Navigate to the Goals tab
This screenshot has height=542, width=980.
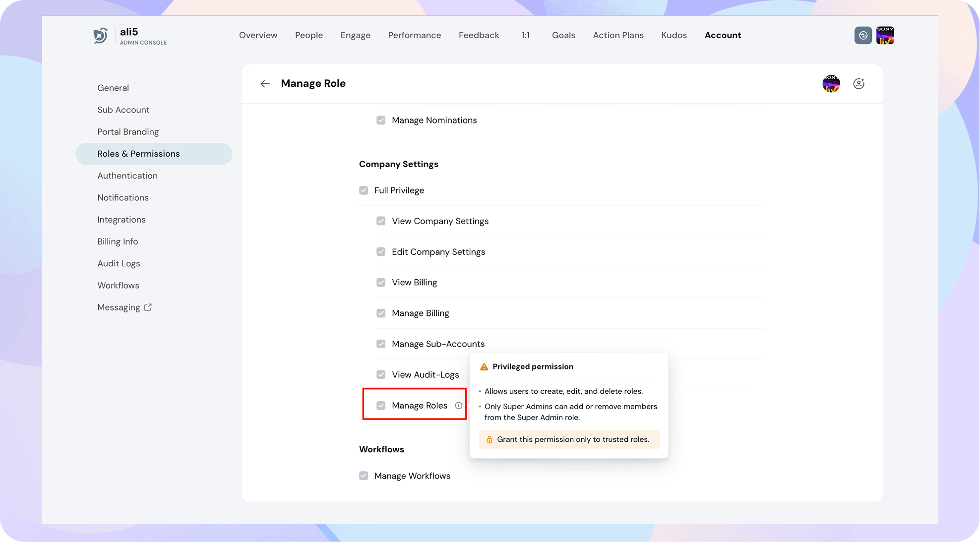(564, 35)
